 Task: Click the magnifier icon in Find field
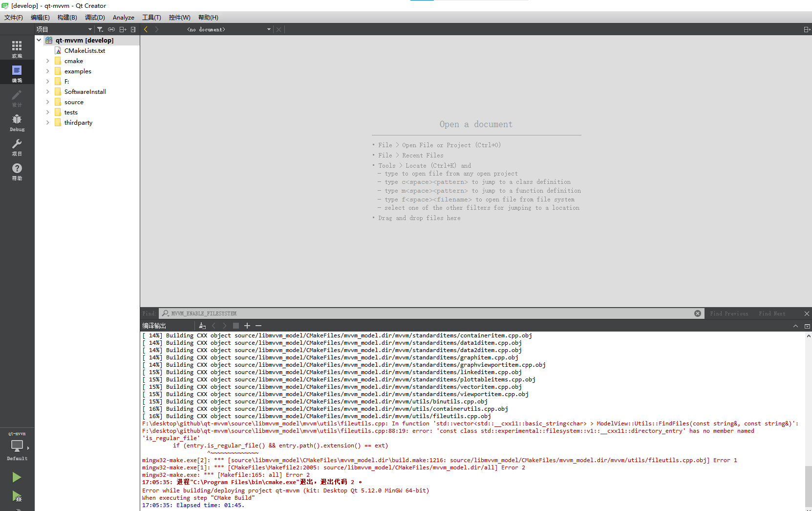tap(166, 313)
